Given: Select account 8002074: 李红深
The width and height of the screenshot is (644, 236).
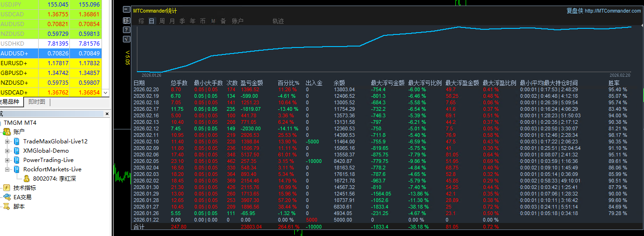Looking at the screenshot, I should [x=54, y=179].
